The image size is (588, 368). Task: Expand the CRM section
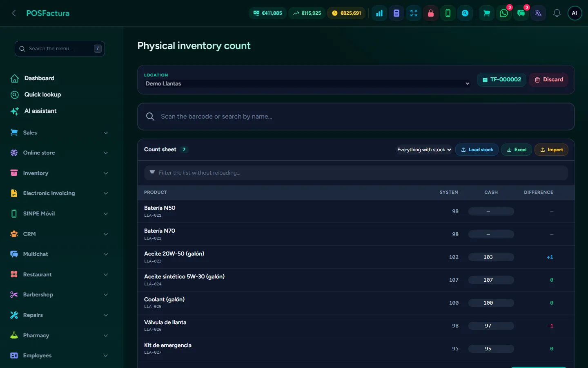click(60, 234)
